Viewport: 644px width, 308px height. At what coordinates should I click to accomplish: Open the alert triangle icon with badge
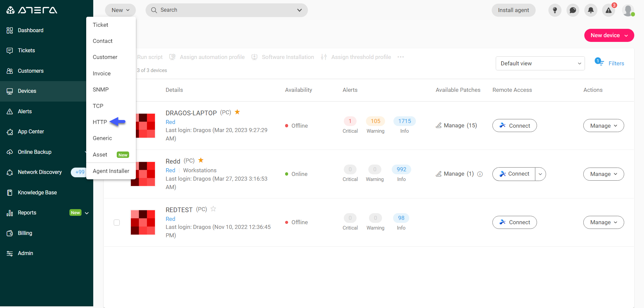click(x=609, y=10)
